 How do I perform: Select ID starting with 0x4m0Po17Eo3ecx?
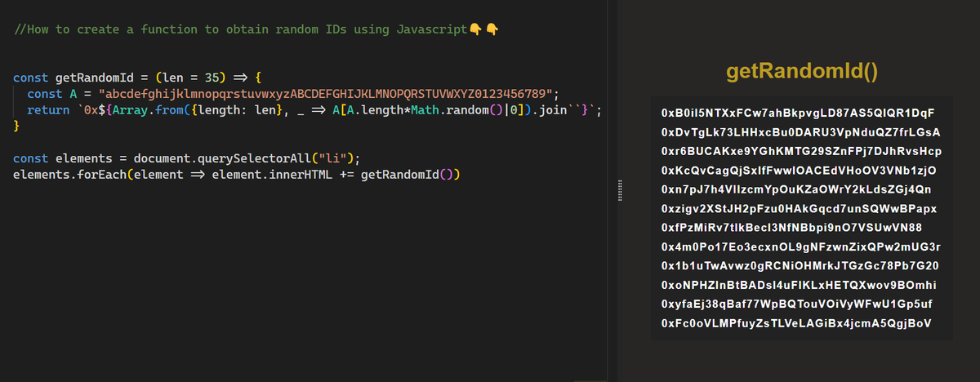click(802, 247)
